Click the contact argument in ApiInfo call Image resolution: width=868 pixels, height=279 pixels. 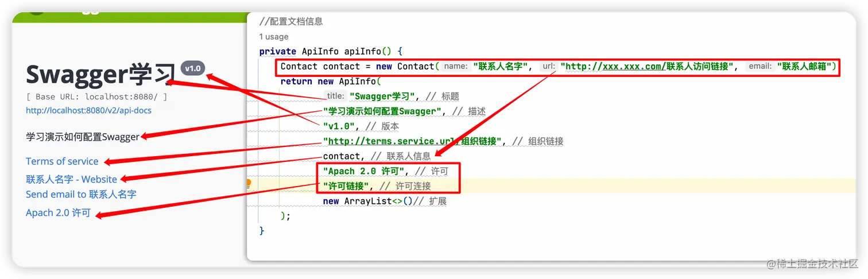342,156
